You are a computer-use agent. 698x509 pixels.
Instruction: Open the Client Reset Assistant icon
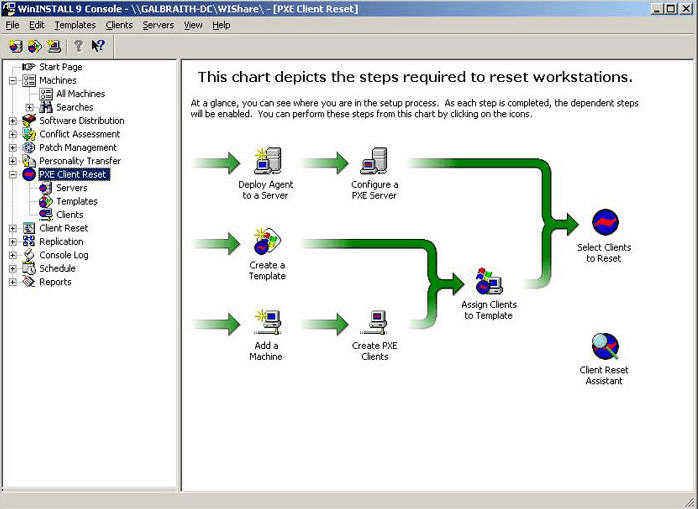605,346
